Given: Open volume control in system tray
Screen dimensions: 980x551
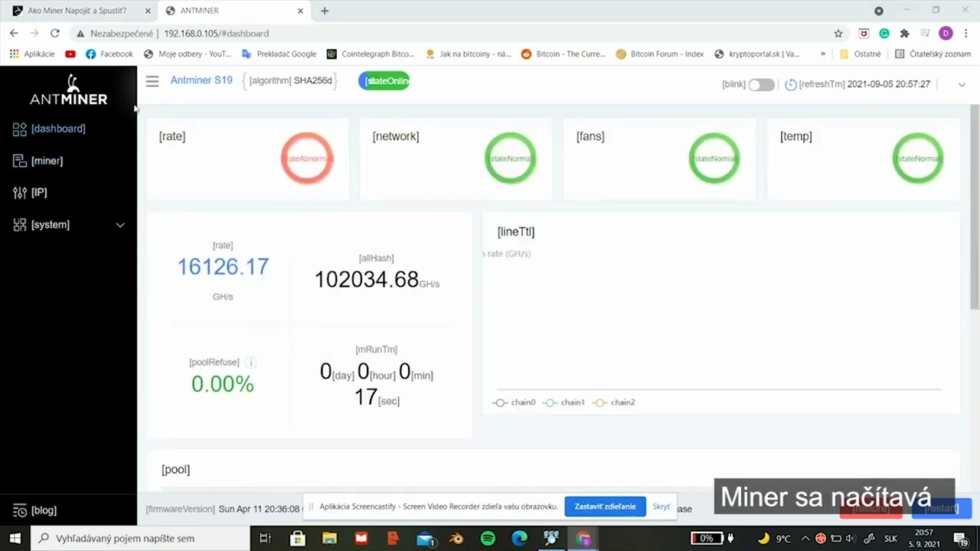Looking at the screenshot, I should (850, 538).
